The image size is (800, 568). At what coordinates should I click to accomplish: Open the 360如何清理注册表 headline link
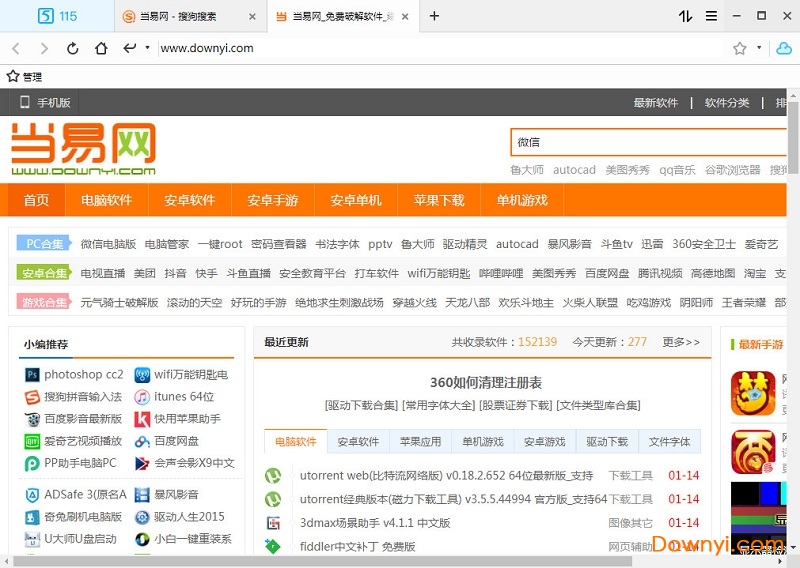(485, 382)
